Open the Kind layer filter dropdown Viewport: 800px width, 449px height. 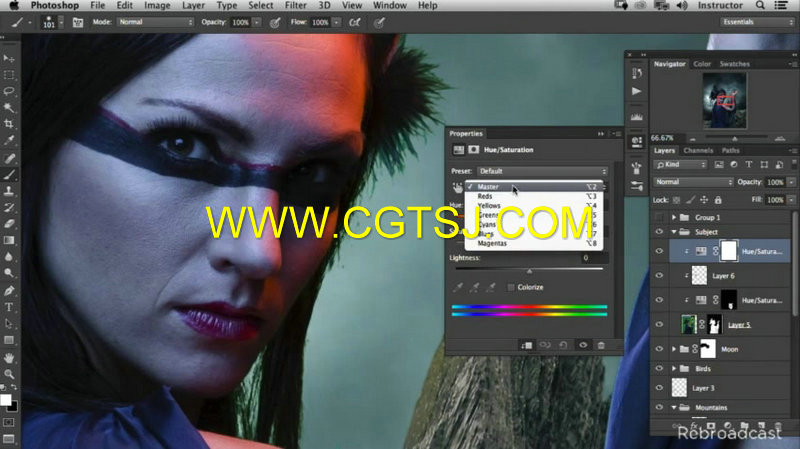(x=680, y=164)
